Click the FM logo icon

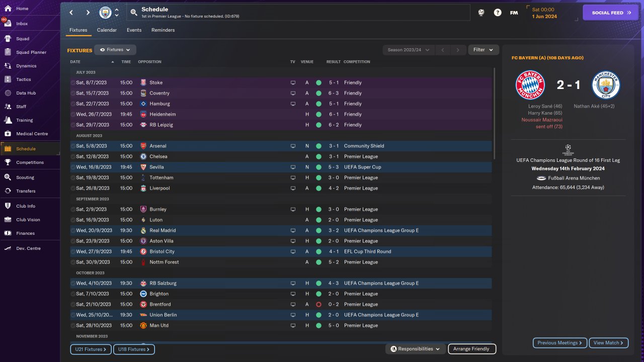tap(514, 13)
